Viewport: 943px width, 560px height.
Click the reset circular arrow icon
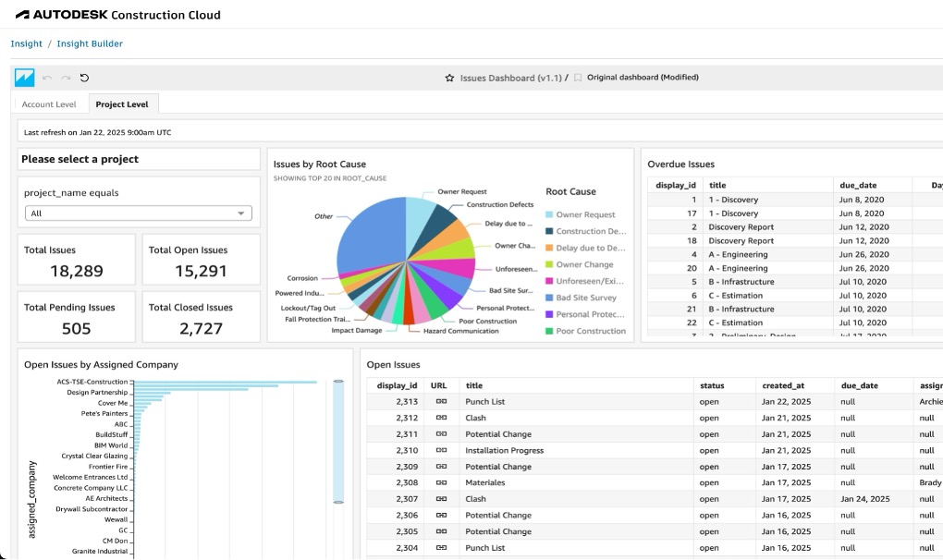pos(84,78)
